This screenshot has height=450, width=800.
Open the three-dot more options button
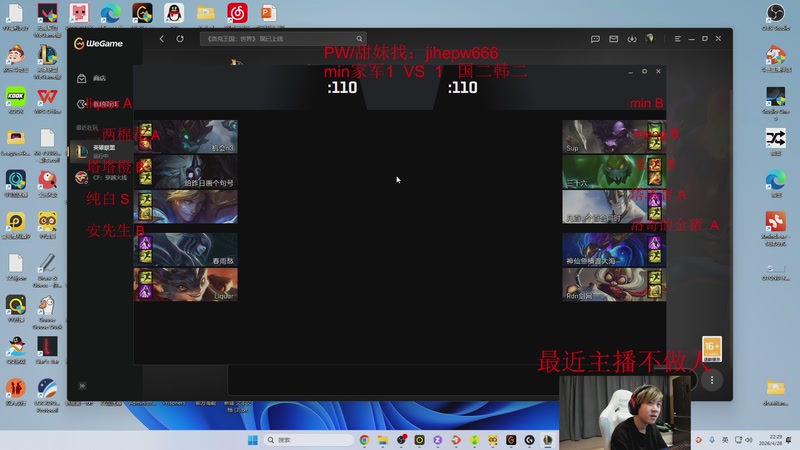coord(712,380)
